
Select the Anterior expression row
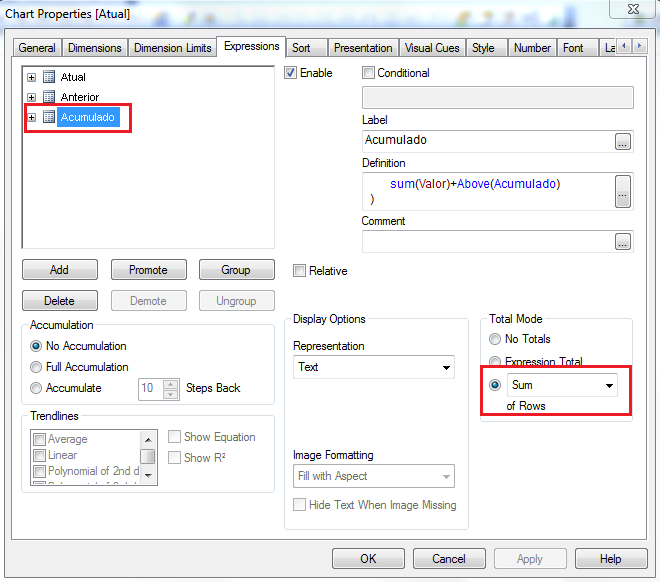pyautogui.click(x=80, y=97)
